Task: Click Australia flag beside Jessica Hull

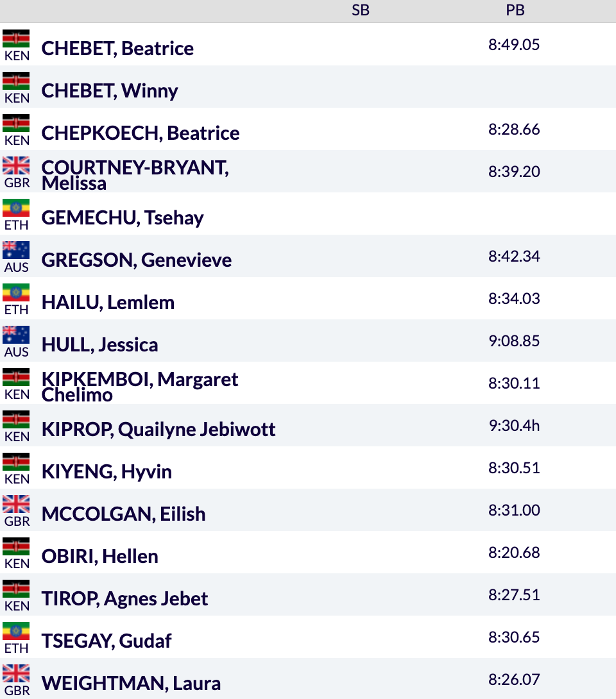Action: click(x=16, y=335)
